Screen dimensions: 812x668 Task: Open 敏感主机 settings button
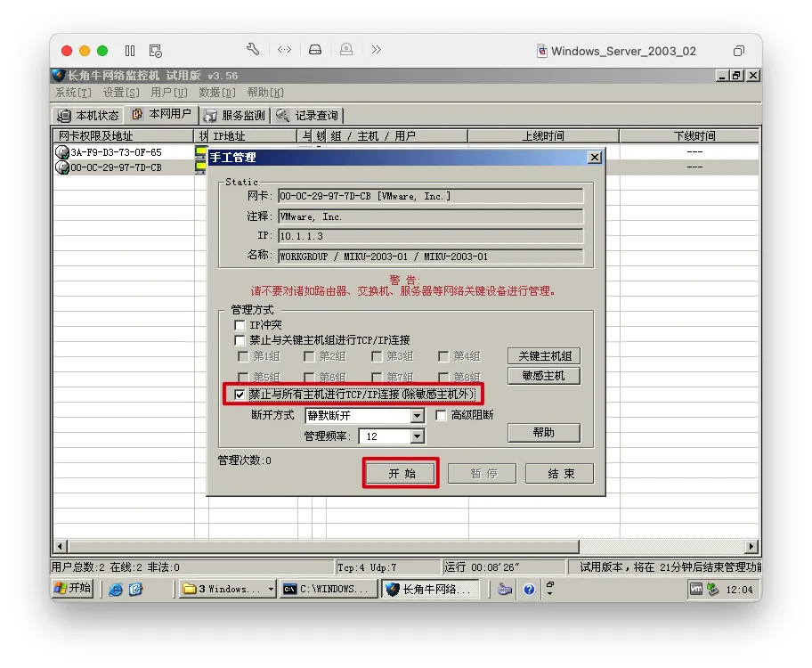tap(544, 376)
